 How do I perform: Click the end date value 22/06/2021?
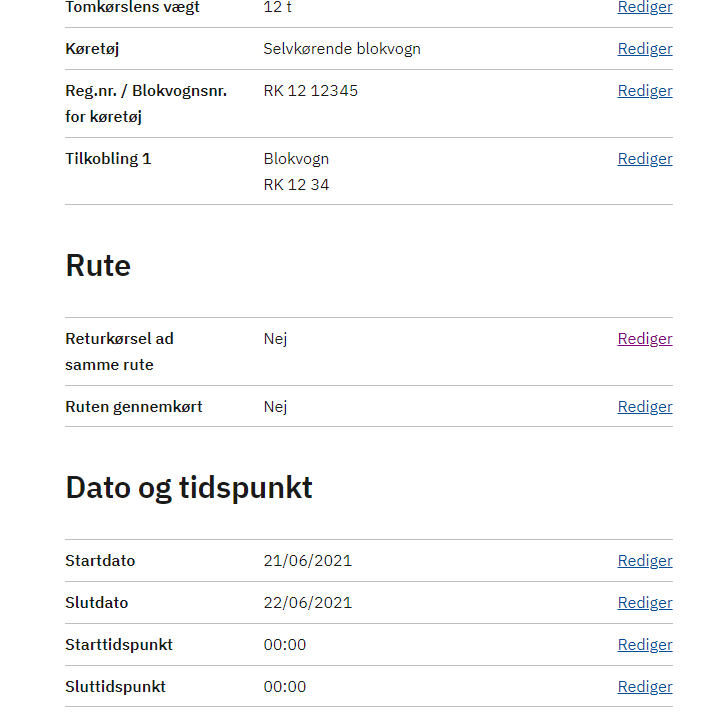308,603
